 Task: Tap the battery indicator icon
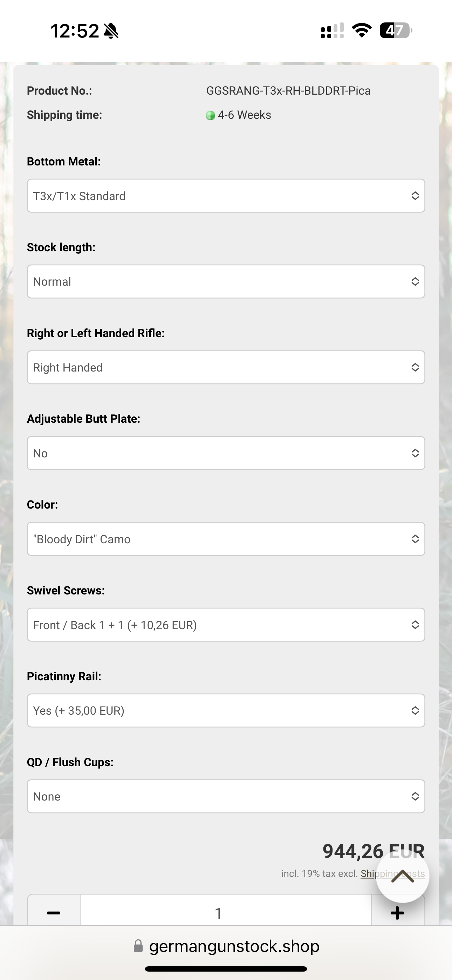(x=396, y=30)
